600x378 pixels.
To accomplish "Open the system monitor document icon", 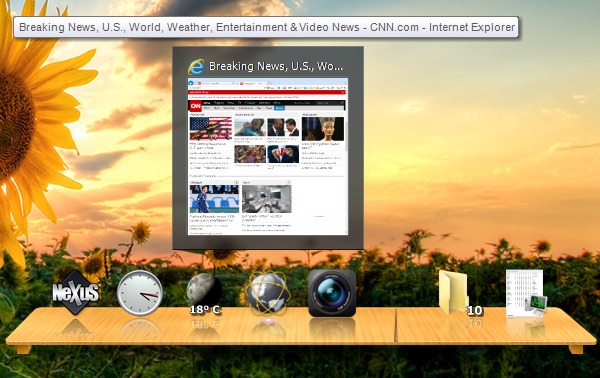I will click(x=527, y=293).
